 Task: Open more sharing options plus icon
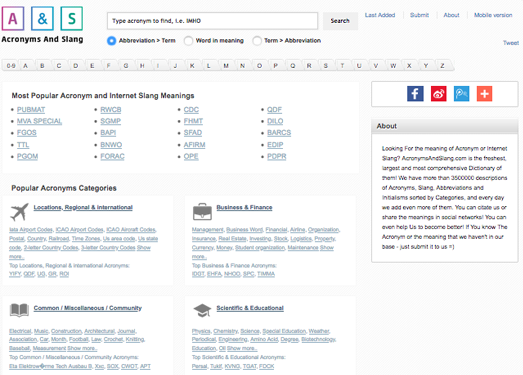coord(484,94)
